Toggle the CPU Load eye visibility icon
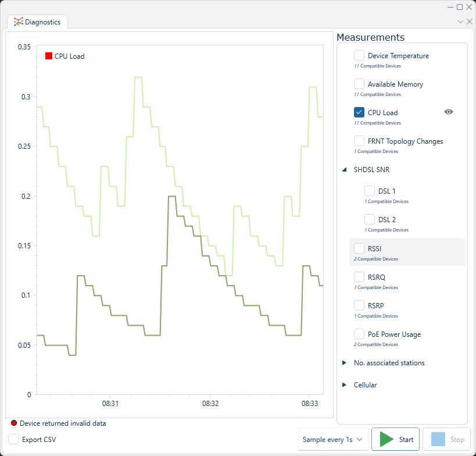Screen dimensions: 476x456 (x=448, y=112)
